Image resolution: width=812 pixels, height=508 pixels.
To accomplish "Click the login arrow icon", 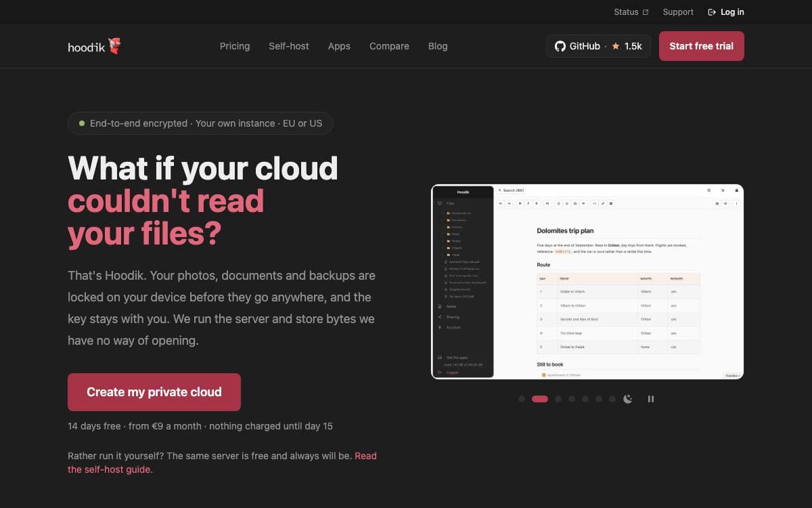I will pos(712,12).
